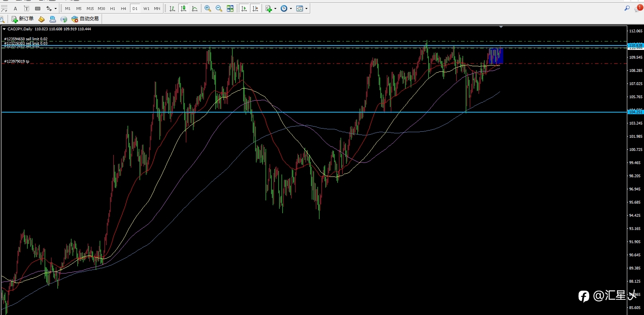Viewport: 644px width, 315px height.
Task: Switch to the W1 timeframe
Action: click(x=146, y=8)
